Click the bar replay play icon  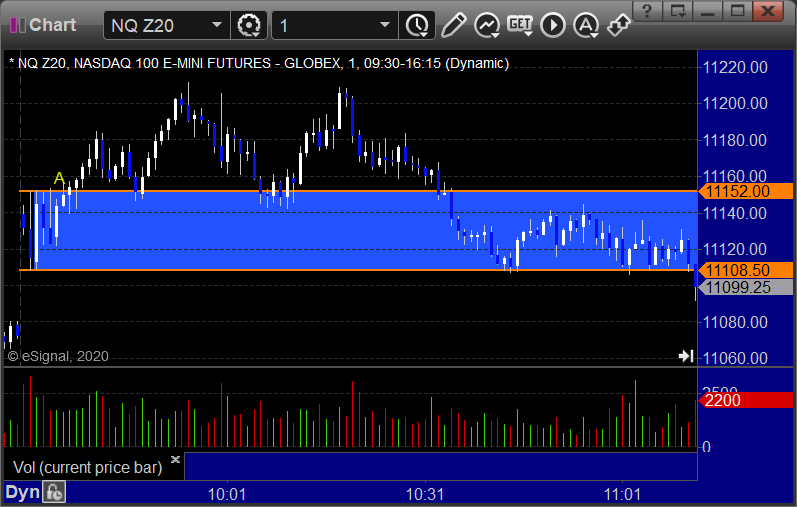point(553,25)
